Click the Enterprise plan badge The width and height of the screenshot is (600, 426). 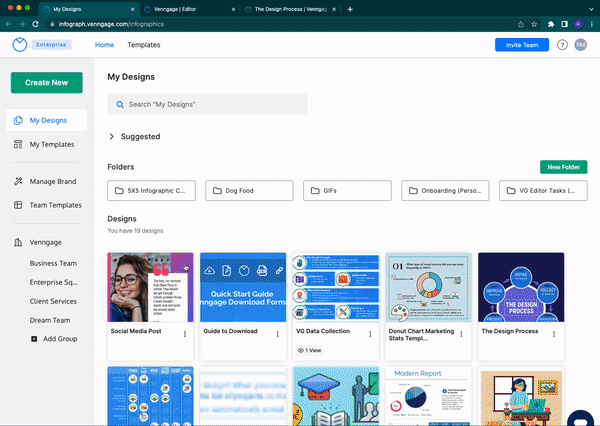pos(51,45)
